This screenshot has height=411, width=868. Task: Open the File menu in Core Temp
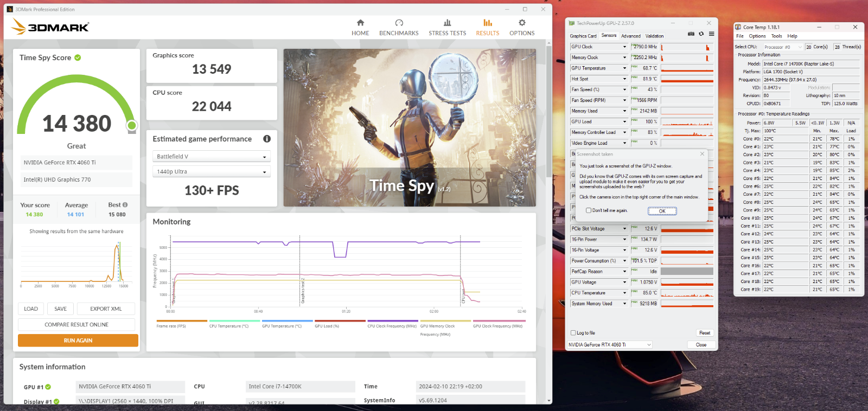point(740,36)
